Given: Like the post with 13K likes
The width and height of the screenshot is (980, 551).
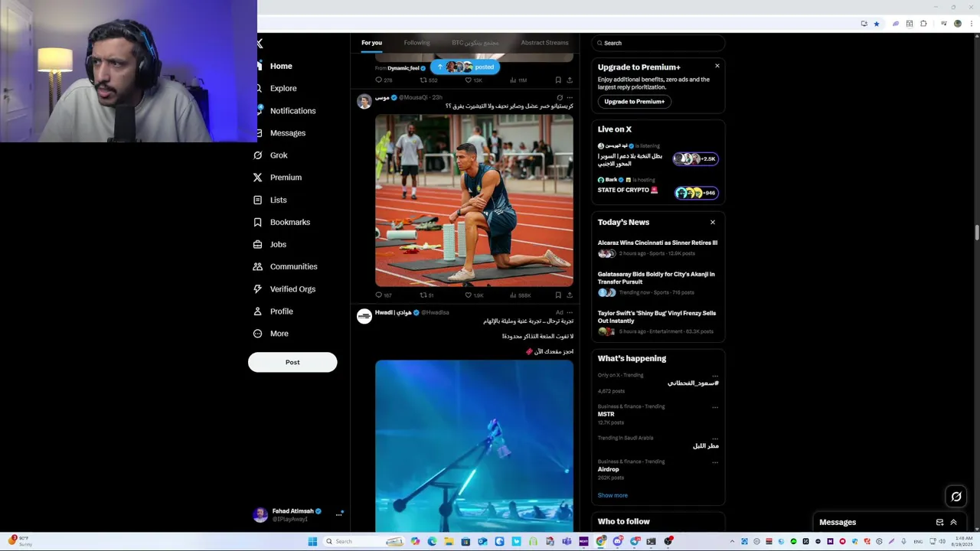Looking at the screenshot, I should coord(473,80).
